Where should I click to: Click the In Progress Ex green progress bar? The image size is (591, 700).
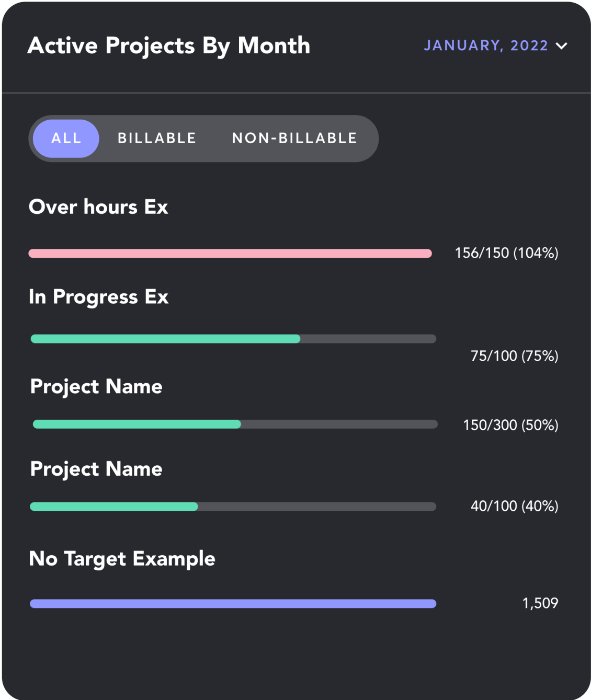233,339
